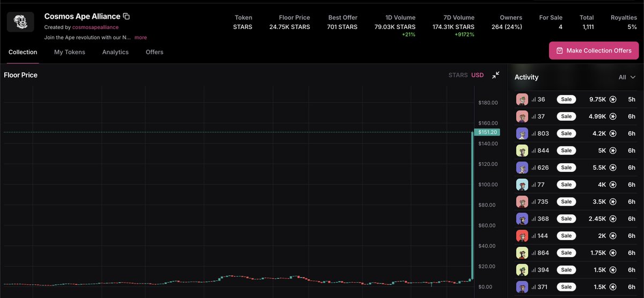The image size is (644, 298).
Task: Click the 5K price in token 844 row
Action: coord(601,150)
